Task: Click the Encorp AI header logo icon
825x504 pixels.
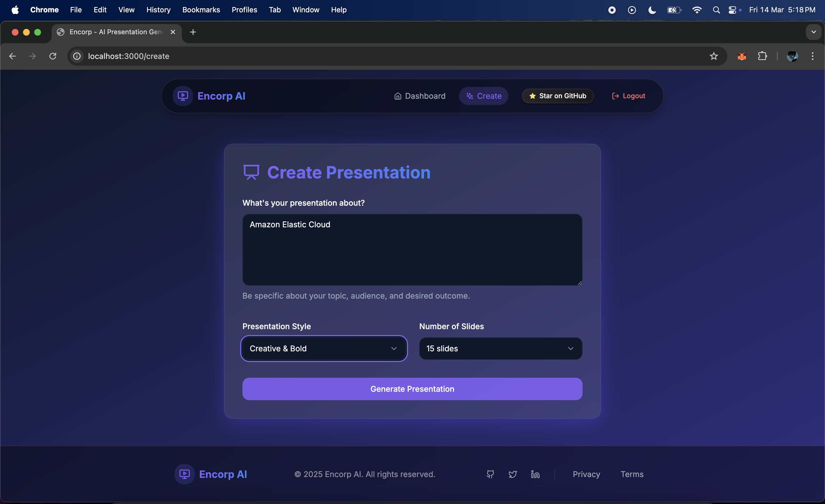Action: [x=183, y=96]
